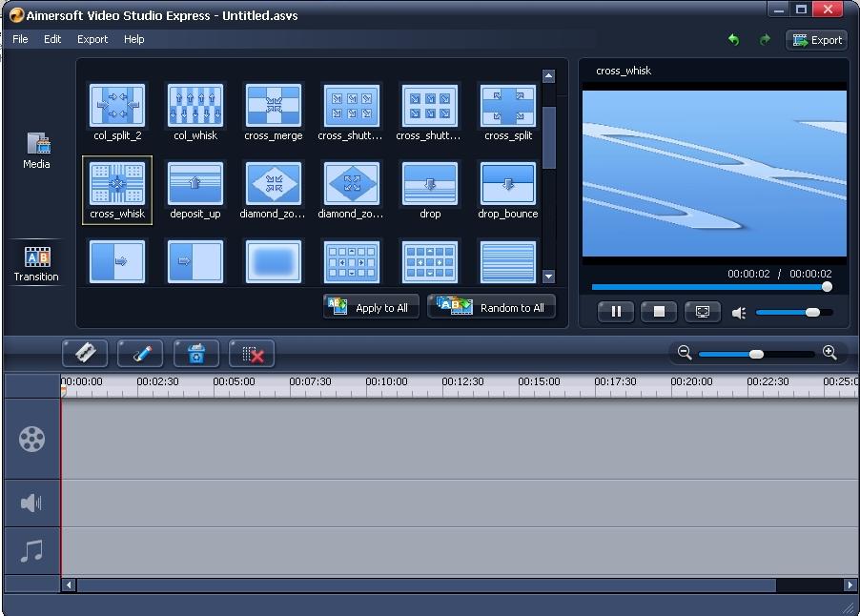Image resolution: width=860 pixels, height=616 pixels.
Task: Select the col_whisk transition
Action: click(x=195, y=112)
